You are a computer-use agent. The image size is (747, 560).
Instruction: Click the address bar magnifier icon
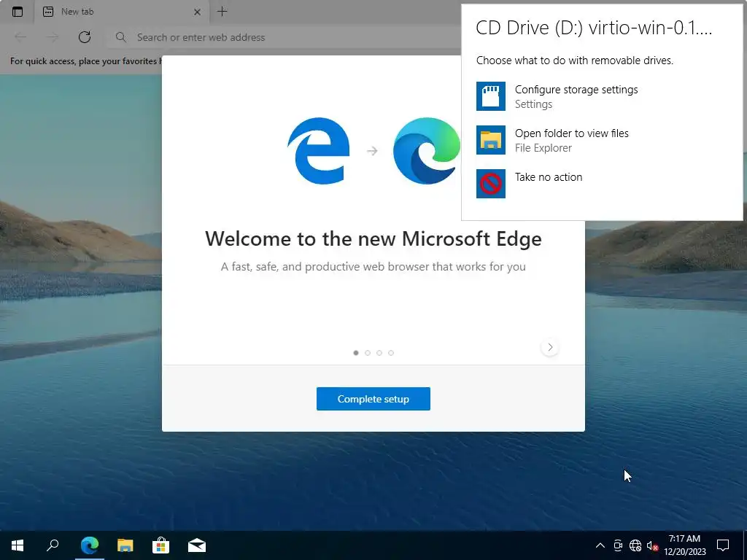pyautogui.click(x=121, y=37)
